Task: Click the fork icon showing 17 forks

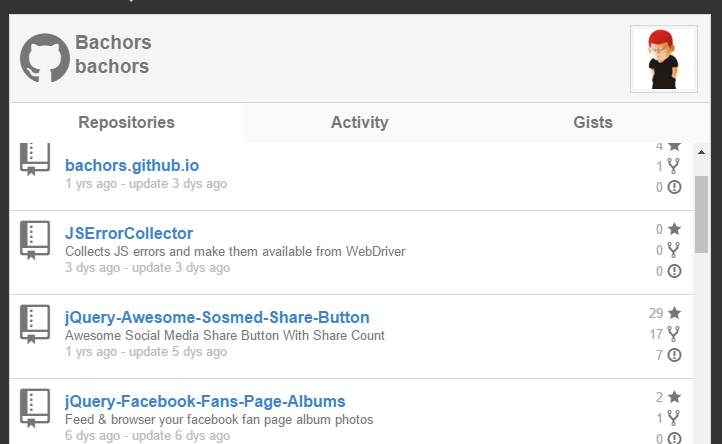Action: pos(674,334)
